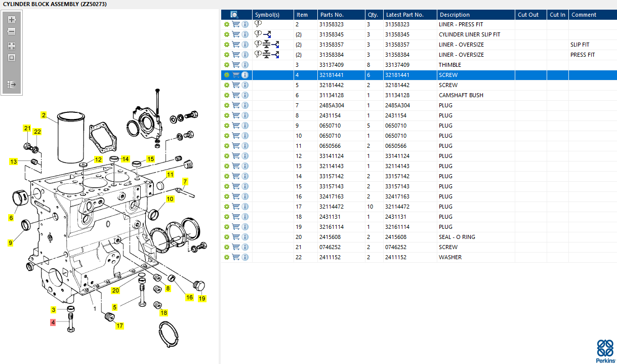Open info for part 32114143 PLUG
This screenshot has height=364, width=617.
(x=245, y=166)
